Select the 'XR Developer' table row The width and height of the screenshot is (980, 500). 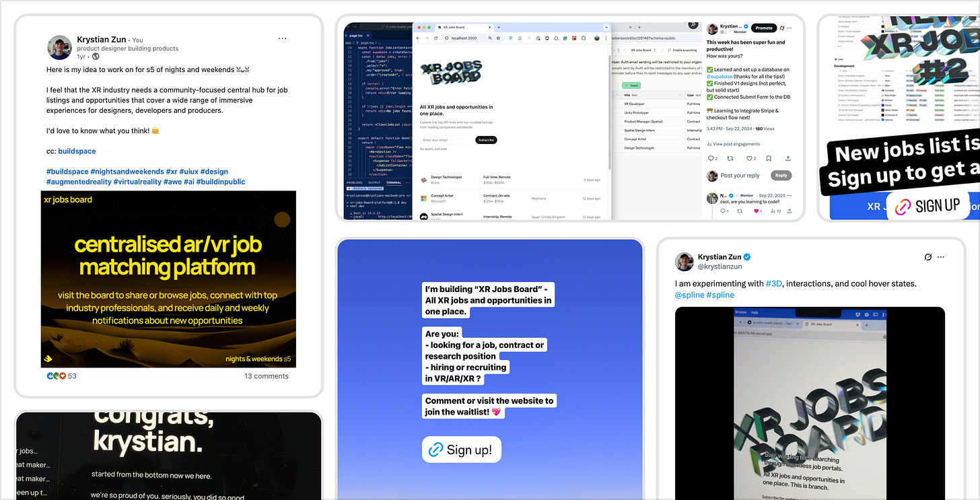pos(656,104)
